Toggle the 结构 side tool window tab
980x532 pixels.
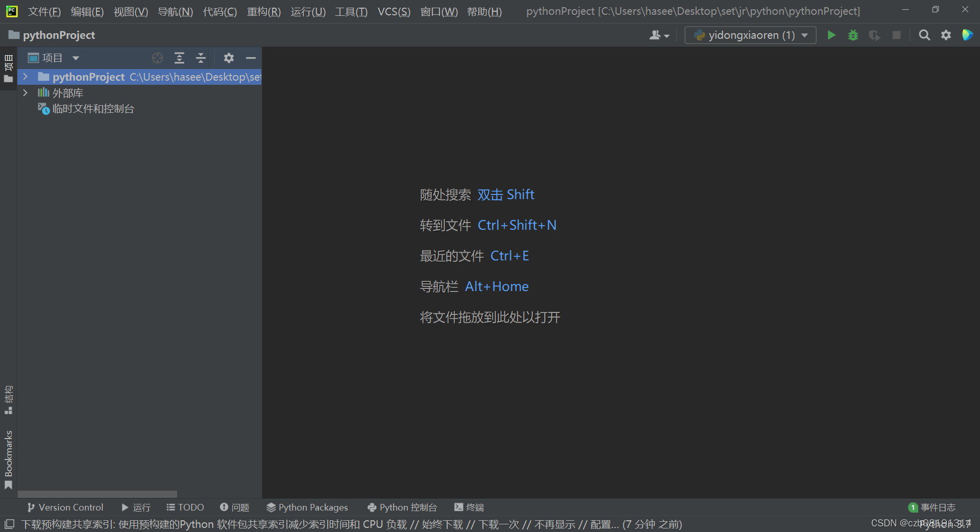pos(8,400)
